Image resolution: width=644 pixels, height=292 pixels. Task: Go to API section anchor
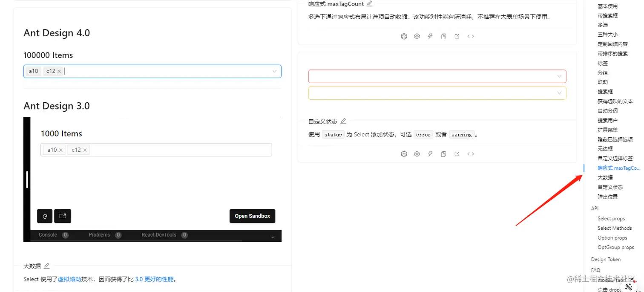[x=595, y=208]
